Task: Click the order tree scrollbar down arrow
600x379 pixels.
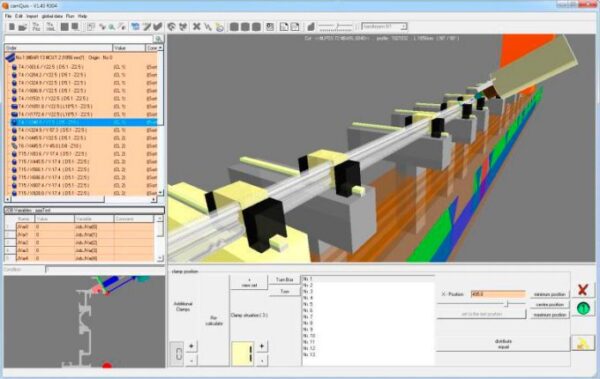Action: pyautogui.click(x=160, y=193)
